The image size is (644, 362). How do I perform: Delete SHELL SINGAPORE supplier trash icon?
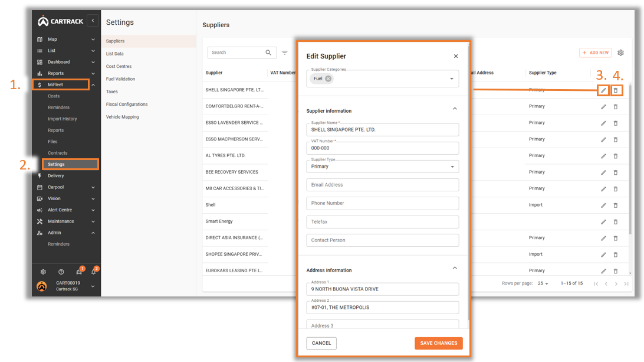(x=616, y=90)
